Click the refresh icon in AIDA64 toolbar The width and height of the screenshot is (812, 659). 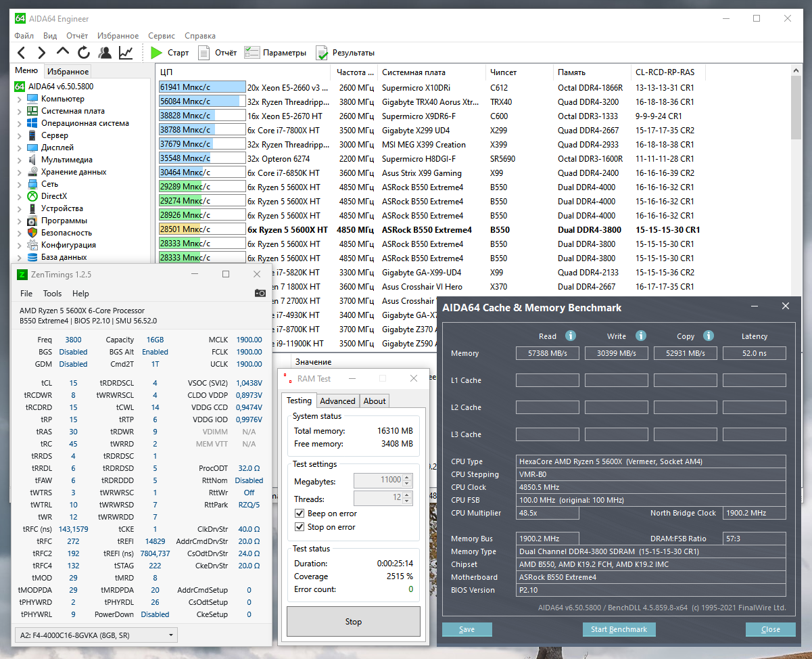[x=84, y=53]
